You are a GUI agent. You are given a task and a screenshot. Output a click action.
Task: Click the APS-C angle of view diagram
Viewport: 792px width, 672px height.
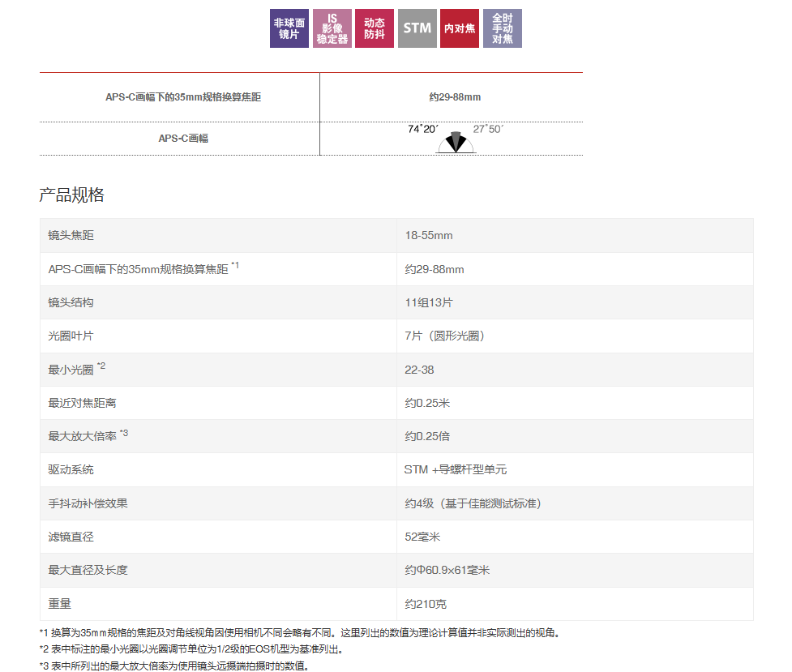(x=456, y=143)
